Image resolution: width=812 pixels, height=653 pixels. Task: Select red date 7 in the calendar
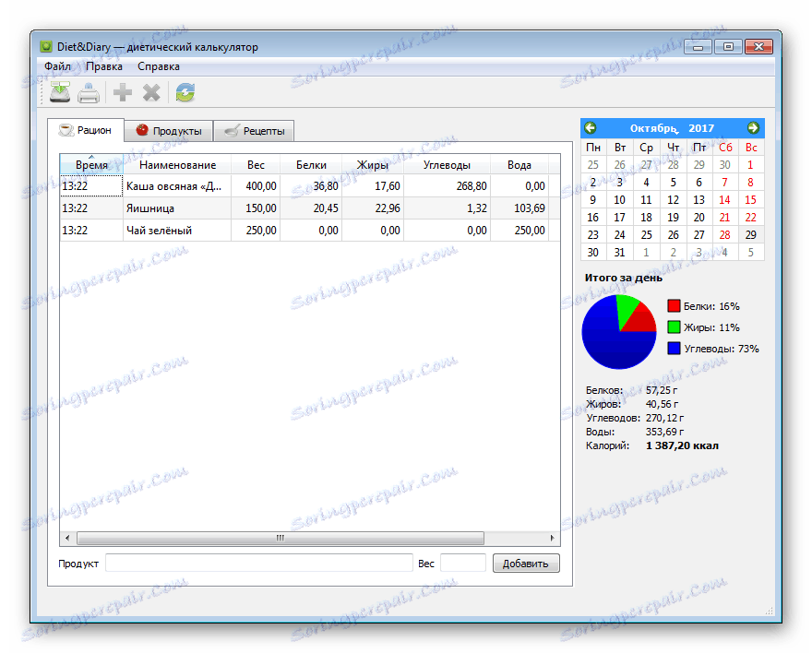[x=724, y=182]
